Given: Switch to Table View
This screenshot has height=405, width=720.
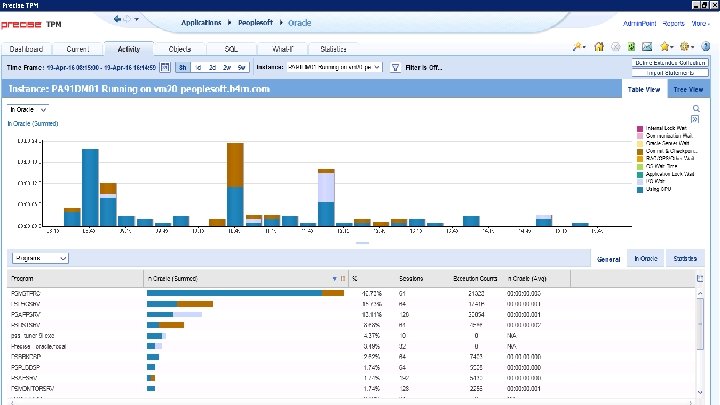Looking at the screenshot, I should pyautogui.click(x=644, y=90).
